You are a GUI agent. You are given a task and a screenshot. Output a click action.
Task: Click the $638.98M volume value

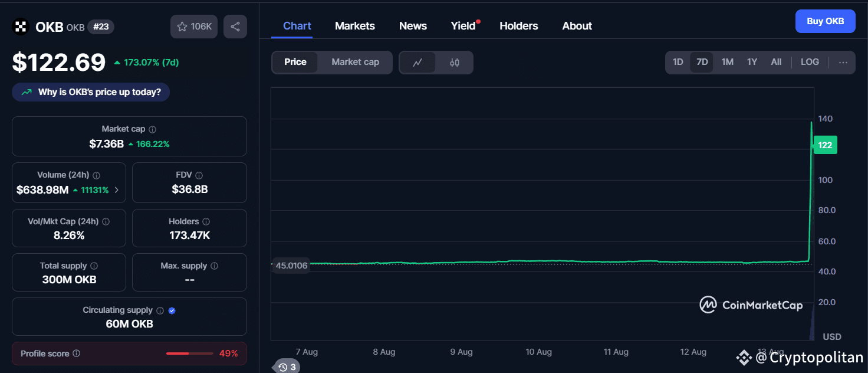pos(43,190)
